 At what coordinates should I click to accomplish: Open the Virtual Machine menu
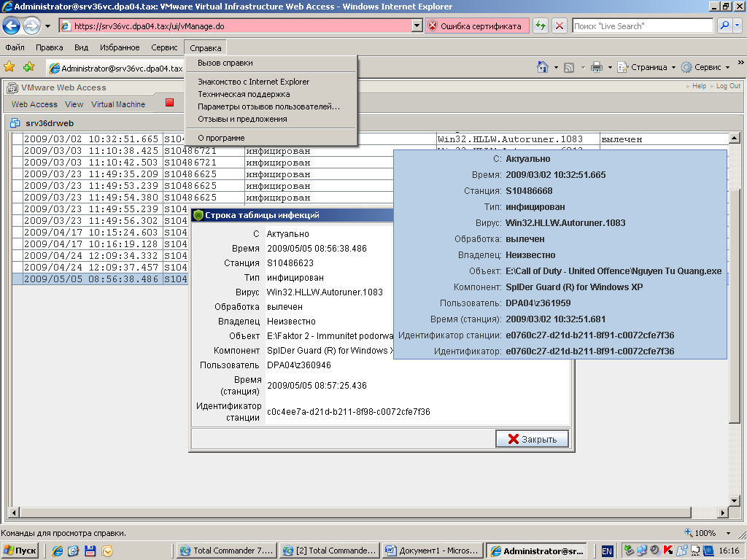tap(118, 104)
